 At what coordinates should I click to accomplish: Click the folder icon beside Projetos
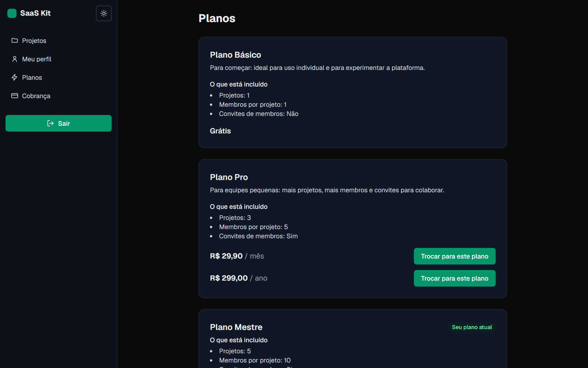point(15,40)
